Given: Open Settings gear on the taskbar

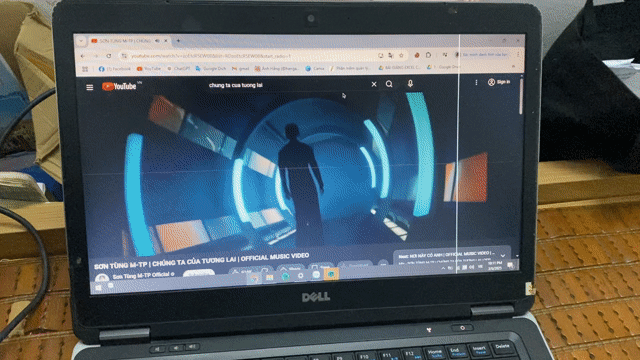Looking at the screenshot, I should [301, 276].
